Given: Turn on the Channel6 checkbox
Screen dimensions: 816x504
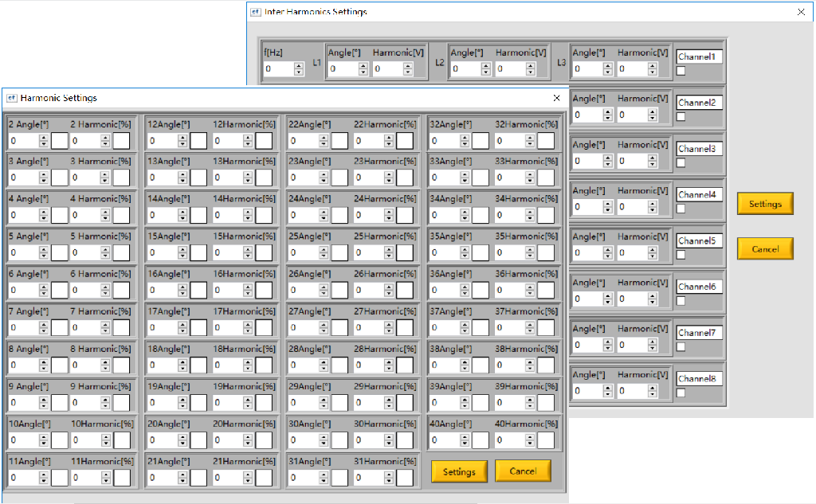Looking at the screenshot, I should point(681,301).
